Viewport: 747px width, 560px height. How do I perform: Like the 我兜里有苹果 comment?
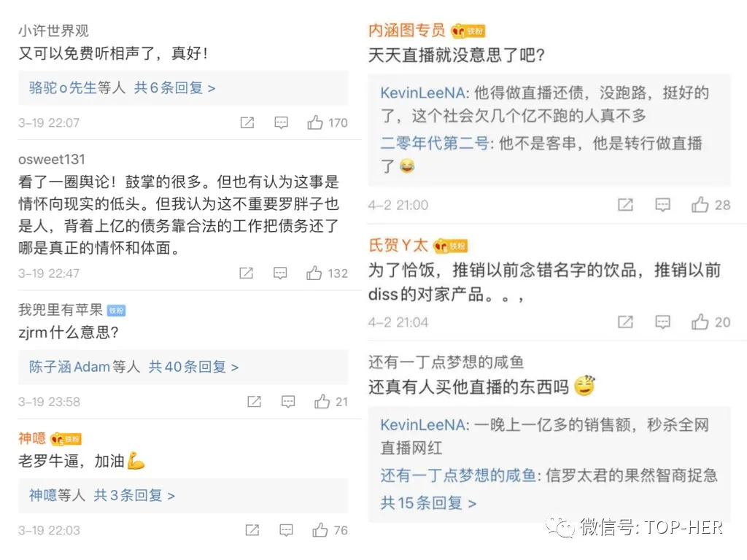point(322,402)
